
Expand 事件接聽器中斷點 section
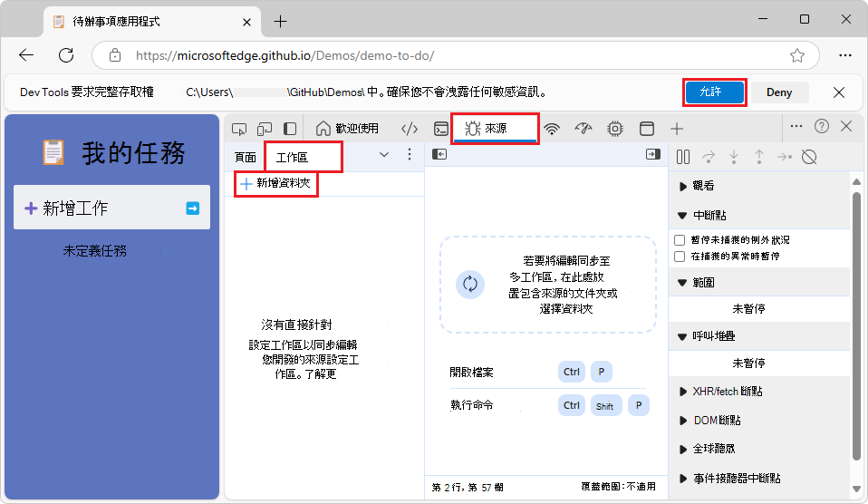(759, 479)
